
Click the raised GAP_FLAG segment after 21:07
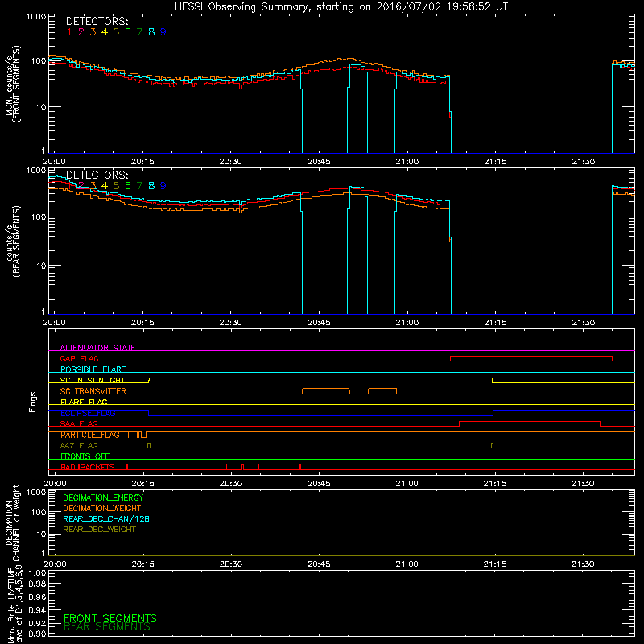coord(531,357)
